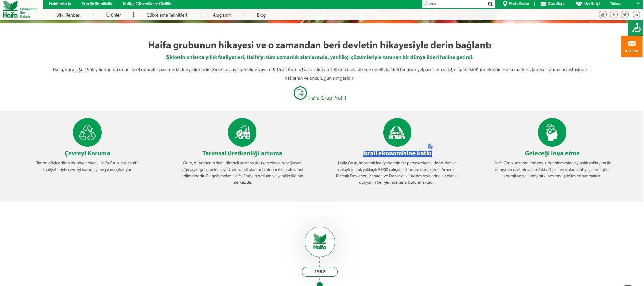This screenshot has width=644, height=286.
Task: Click the dome icon above İsrail ekonomisine katkı
Action: (x=397, y=132)
